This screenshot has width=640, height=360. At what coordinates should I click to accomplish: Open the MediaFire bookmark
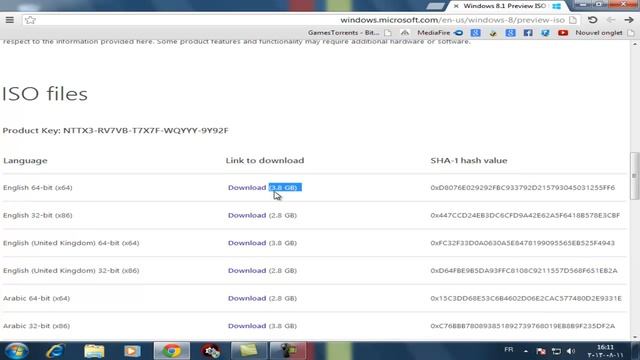click(440, 33)
